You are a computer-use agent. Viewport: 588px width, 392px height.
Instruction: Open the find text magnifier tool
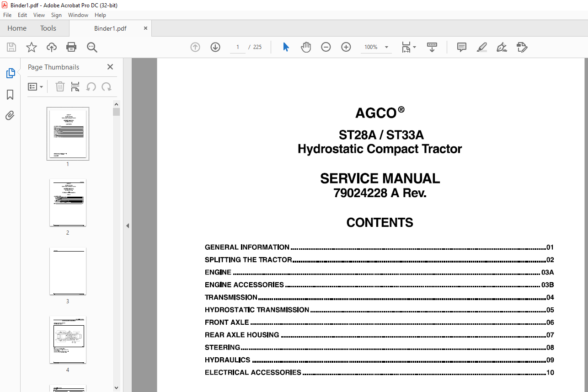(92, 47)
